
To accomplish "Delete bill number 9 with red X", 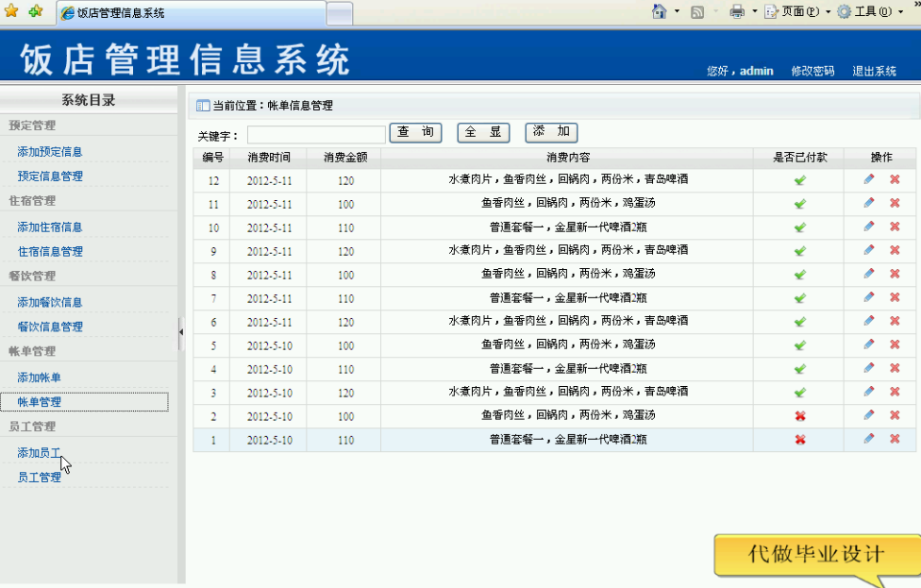I will coord(895,250).
